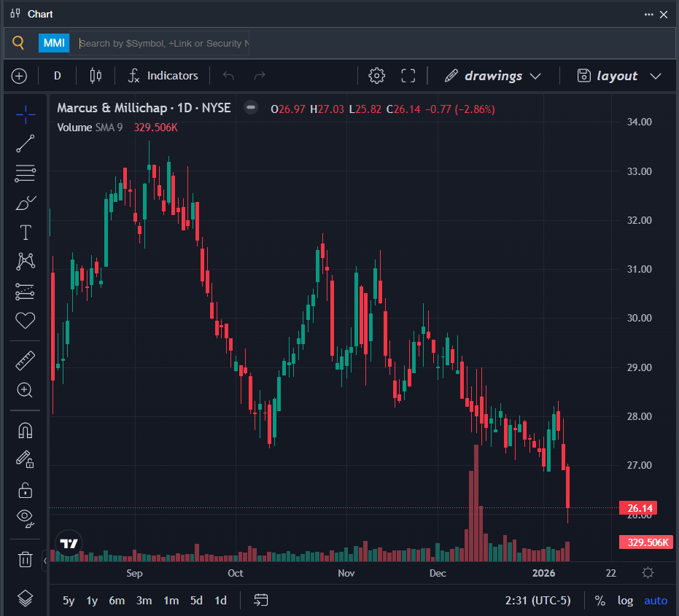Select the trend line drawing tool
Viewport: 679px width, 616px height.
26,144
